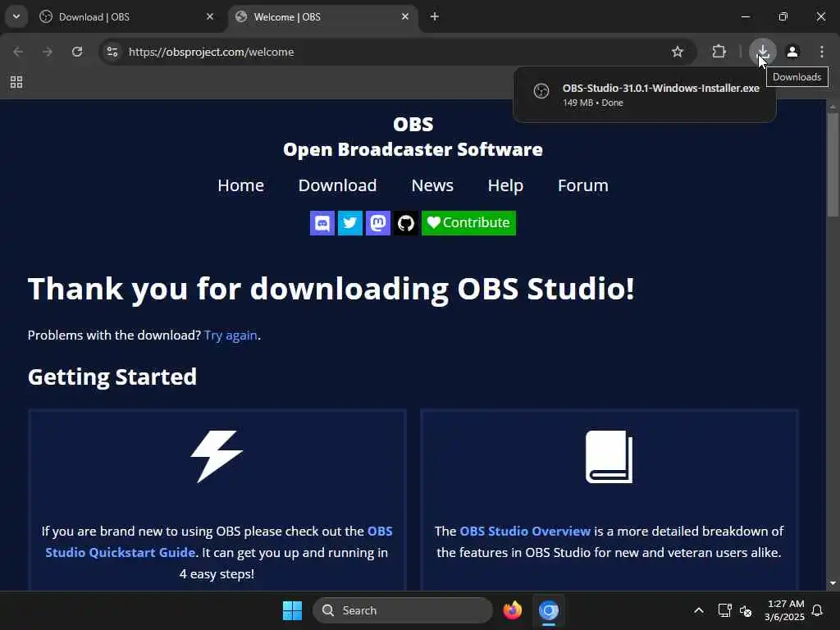Click the book Overview icon
This screenshot has height=630, width=840.
pos(609,456)
